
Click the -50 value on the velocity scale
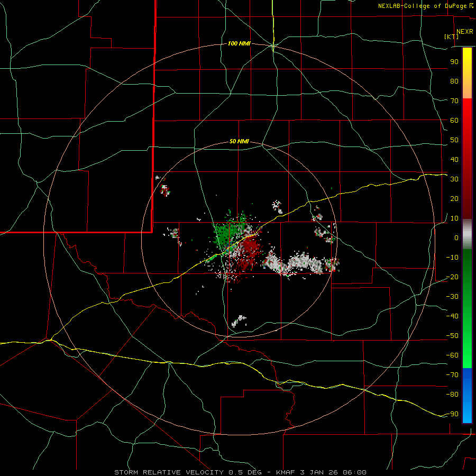(452, 336)
